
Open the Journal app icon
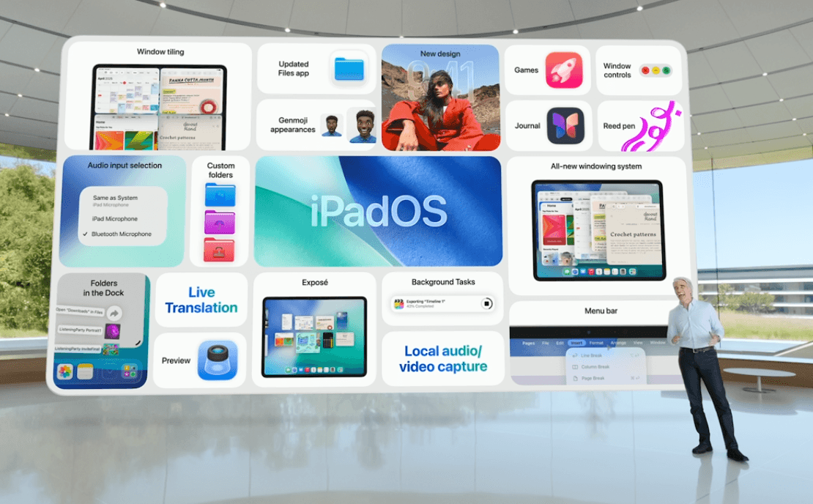coord(565,125)
